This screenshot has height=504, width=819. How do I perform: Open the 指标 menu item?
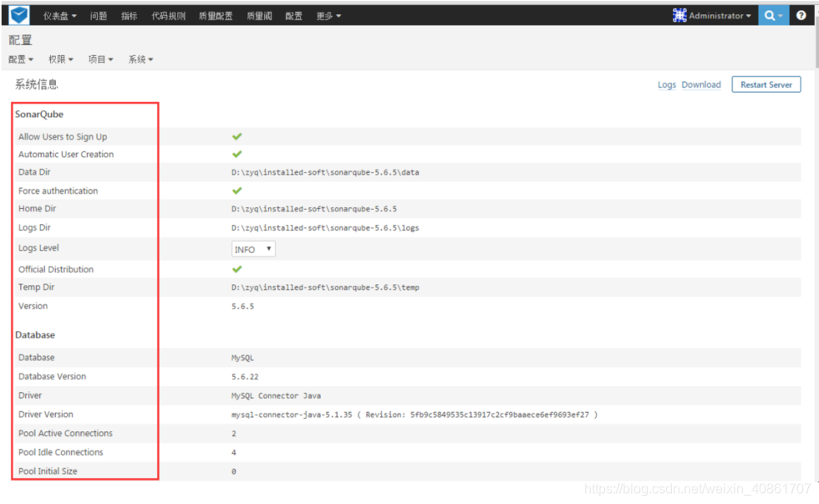(129, 16)
